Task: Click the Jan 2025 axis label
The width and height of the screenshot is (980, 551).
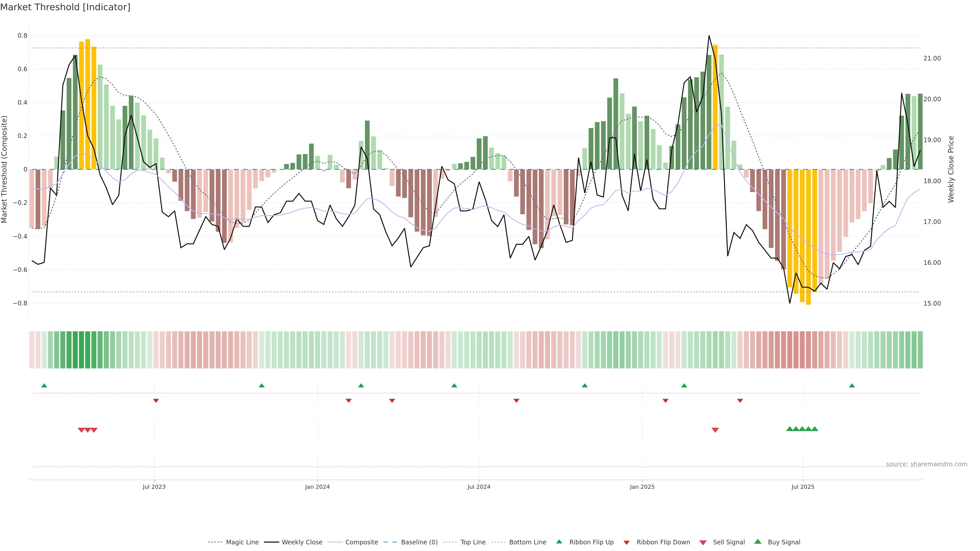Action: click(642, 487)
